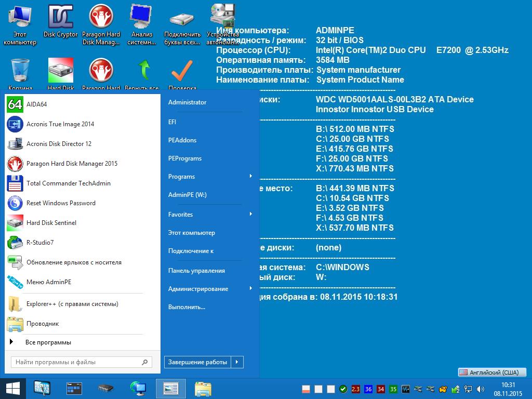
Task: Click the speaker volume tray icon
Action: 481,389
